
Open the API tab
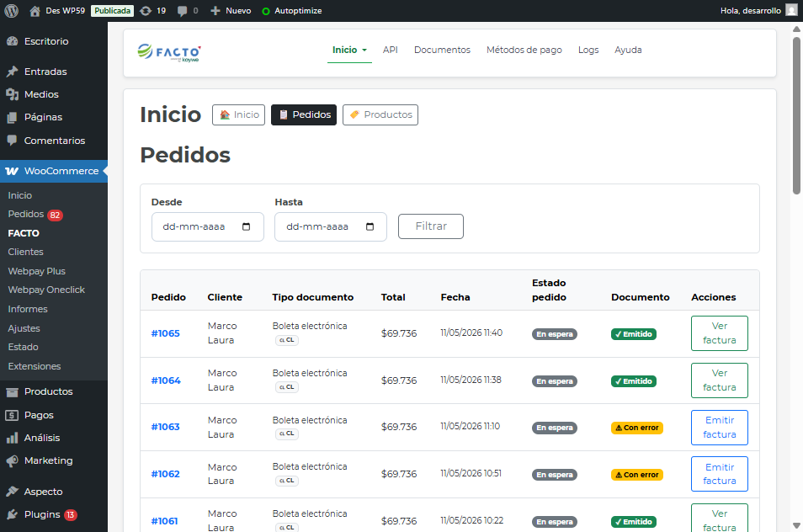(391, 50)
